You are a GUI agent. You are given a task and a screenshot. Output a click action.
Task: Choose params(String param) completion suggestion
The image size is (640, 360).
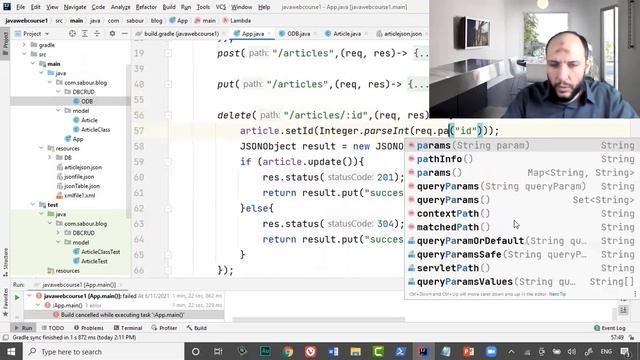click(521, 145)
